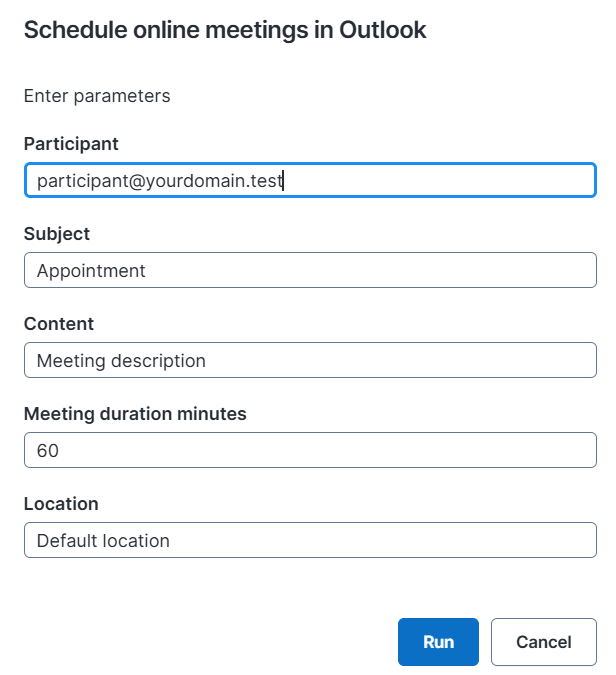Click the Participant field label
The height and width of the screenshot is (675, 616).
tap(71, 144)
